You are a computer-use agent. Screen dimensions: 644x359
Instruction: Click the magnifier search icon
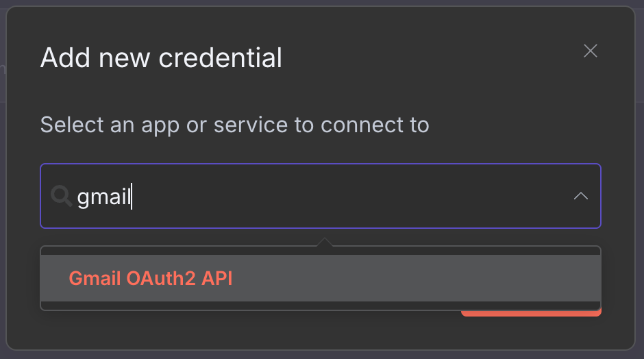point(61,196)
